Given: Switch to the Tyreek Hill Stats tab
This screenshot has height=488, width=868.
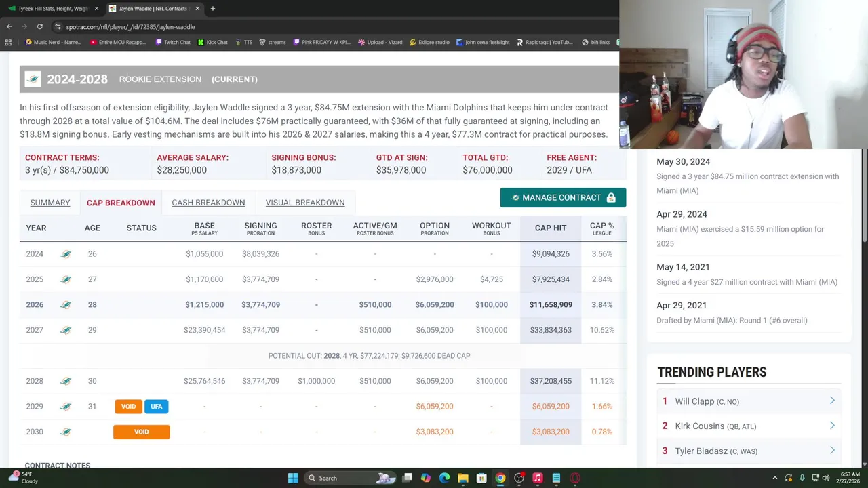Looking at the screenshot, I should coord(53,8).
